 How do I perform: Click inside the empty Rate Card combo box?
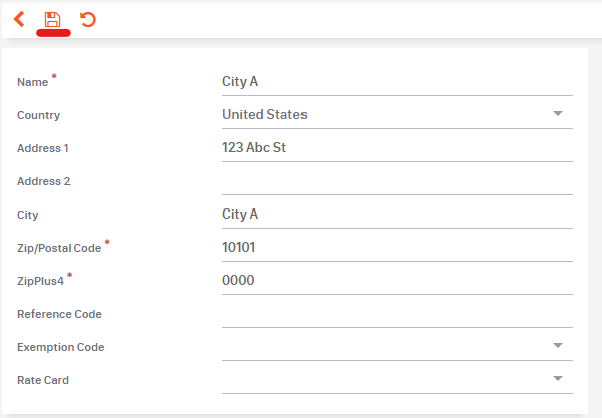(x=380, y=379)
